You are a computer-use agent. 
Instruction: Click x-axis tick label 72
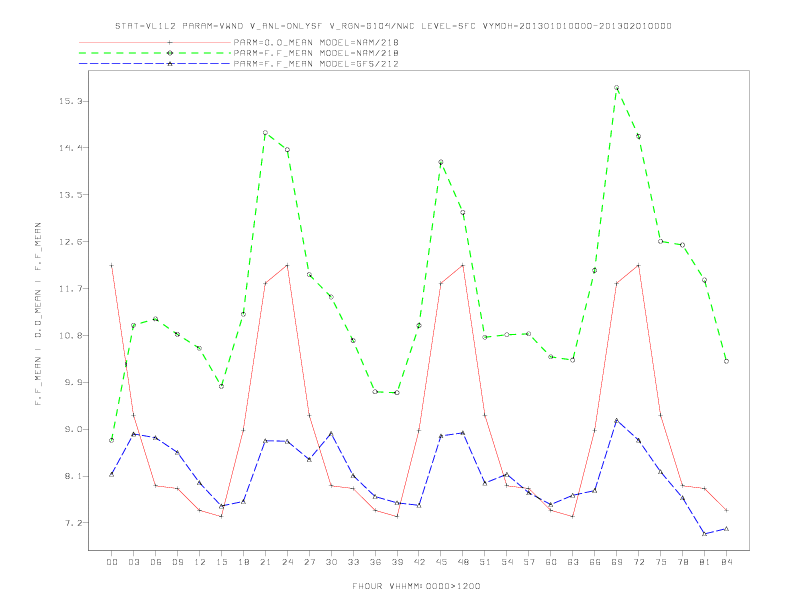[x=638, y=562]
